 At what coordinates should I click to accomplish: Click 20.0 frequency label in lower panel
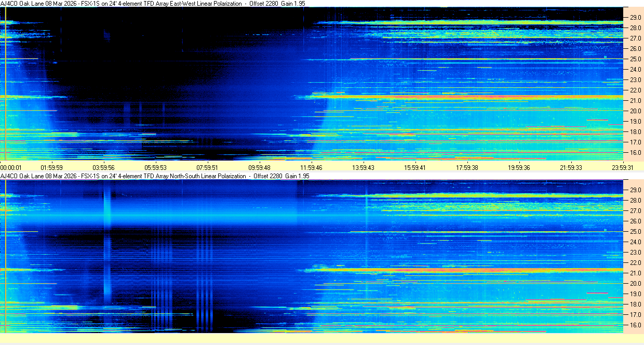636,284
